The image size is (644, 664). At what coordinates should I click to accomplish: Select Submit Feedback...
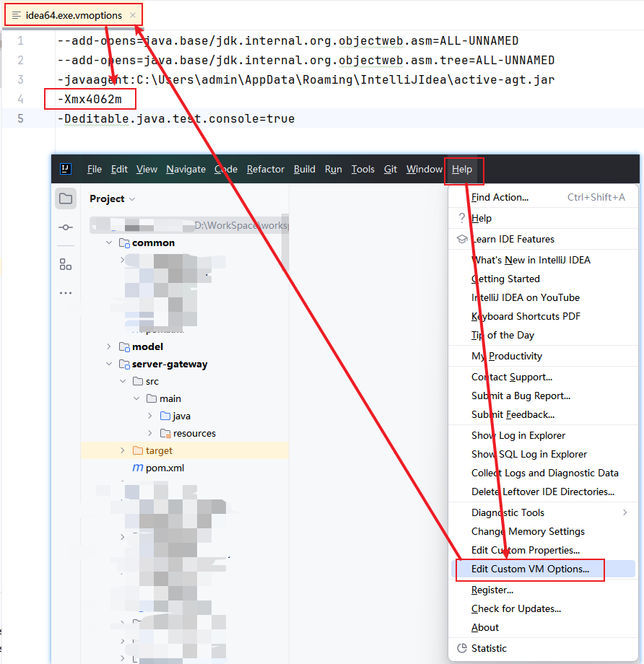click(544, 414)
